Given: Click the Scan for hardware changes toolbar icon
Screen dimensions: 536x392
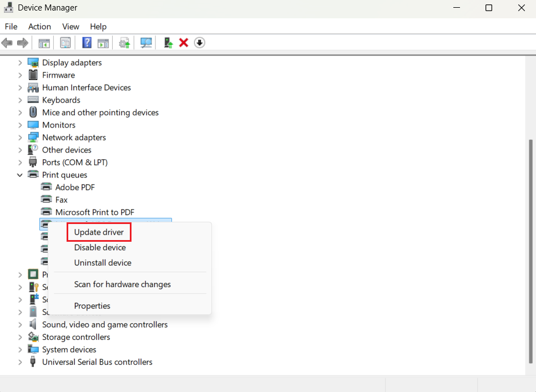Looking at the screenshot, I should [x=146, y=43].
